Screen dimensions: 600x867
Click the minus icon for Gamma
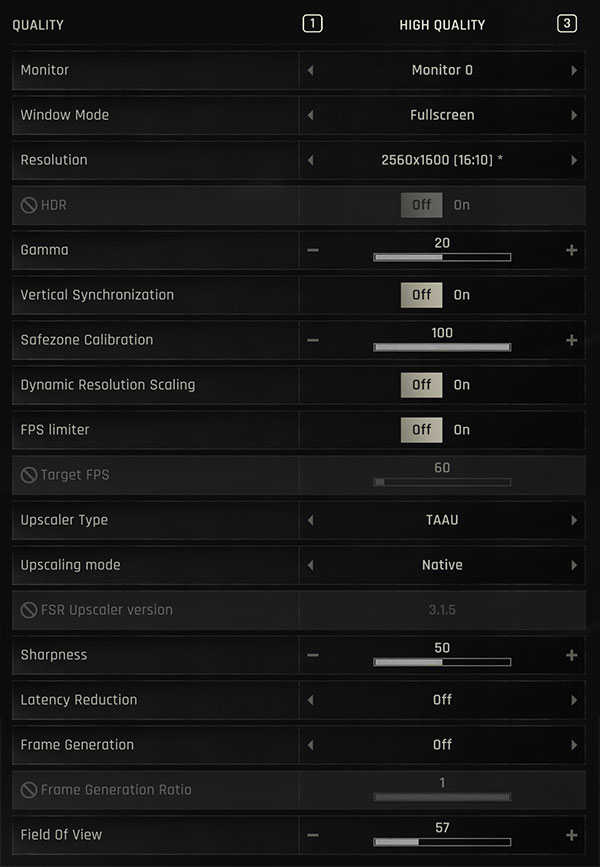pos(313,250)
